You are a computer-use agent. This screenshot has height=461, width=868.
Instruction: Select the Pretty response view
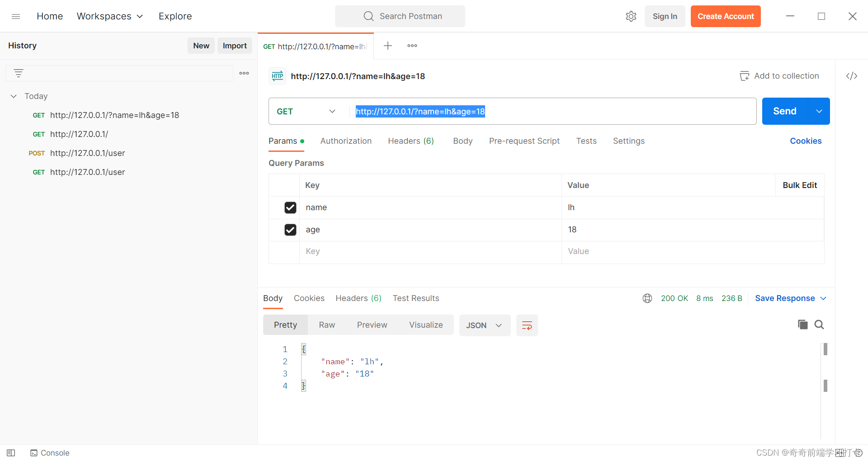285,325
